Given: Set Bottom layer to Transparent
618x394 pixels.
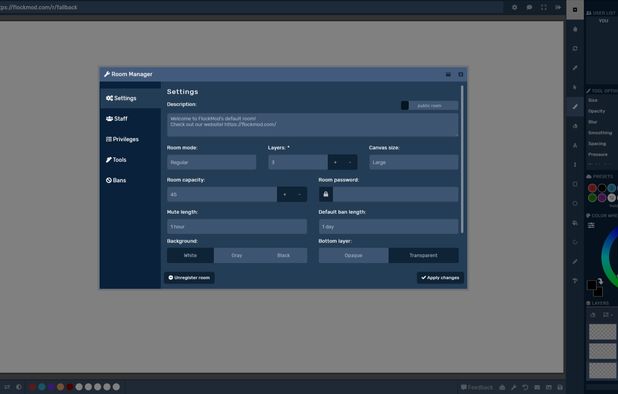Looking at the screenshot, I should pos(424,255).
